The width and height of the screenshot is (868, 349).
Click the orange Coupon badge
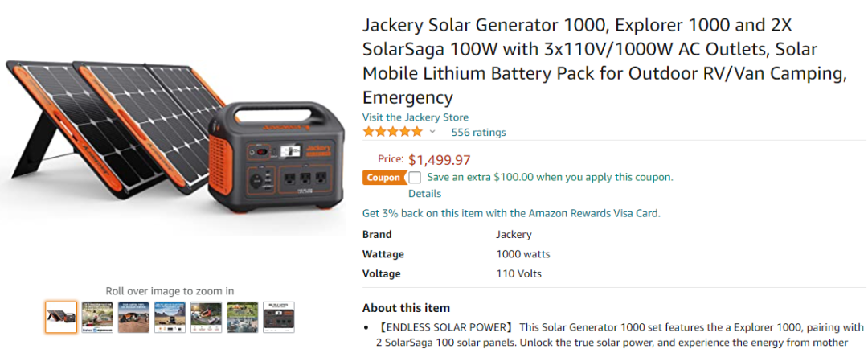point(383,178)
